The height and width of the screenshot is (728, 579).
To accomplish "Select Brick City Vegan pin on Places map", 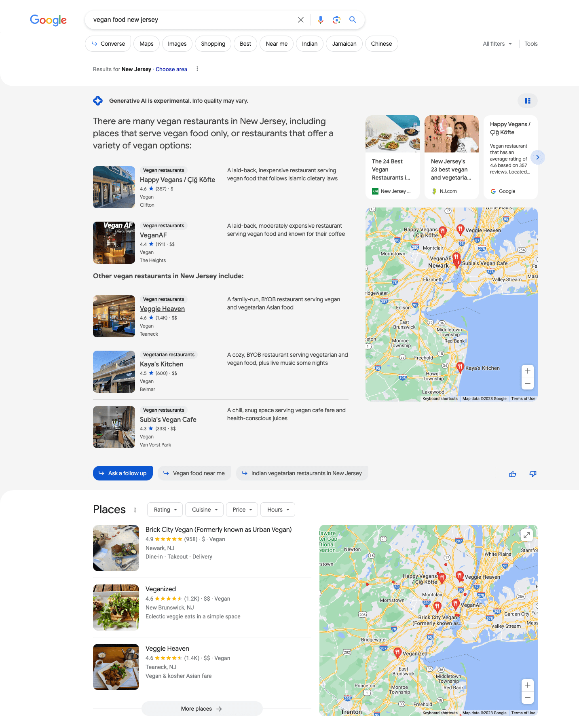I will [x=437, y=606].
